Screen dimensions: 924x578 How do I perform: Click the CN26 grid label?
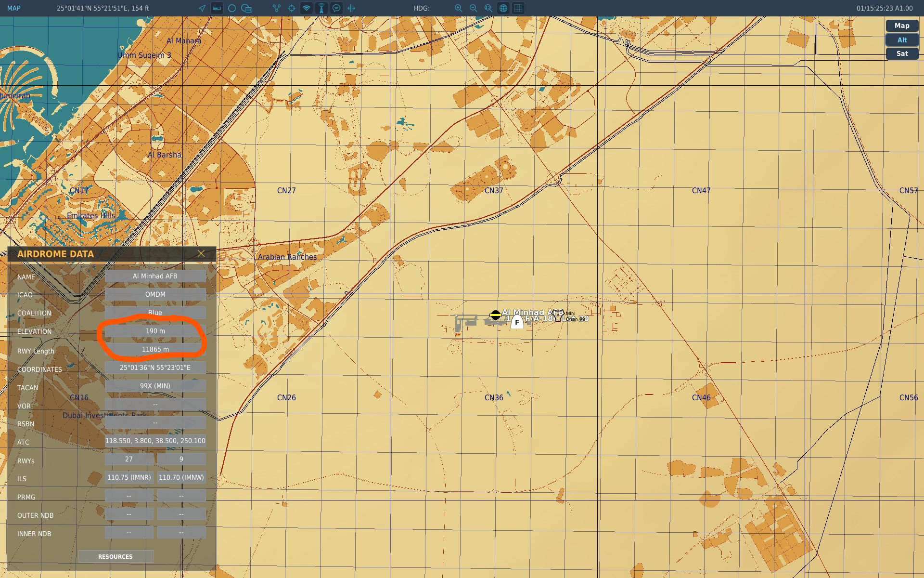click(x=286, y=397)
